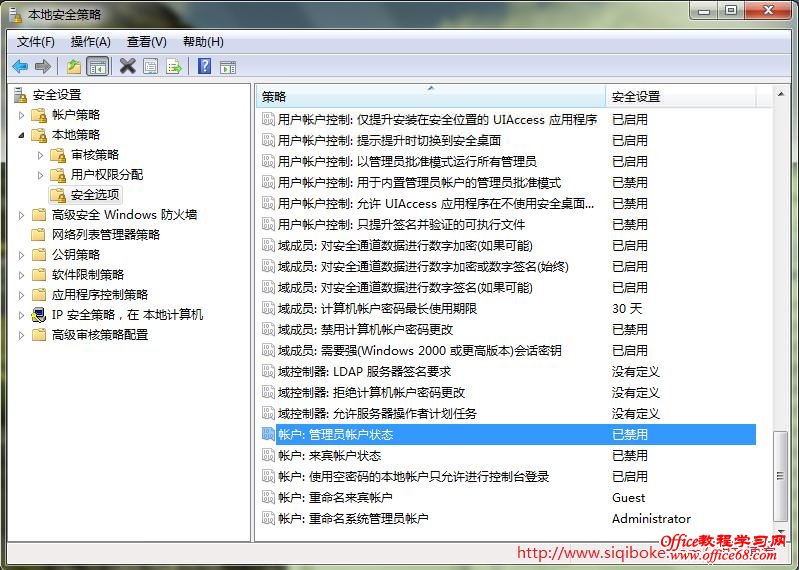This screenshot has width=799, height=570.
Task: Expand the 应用程序控制策略 tree node arrow
Action: point(21,295)
